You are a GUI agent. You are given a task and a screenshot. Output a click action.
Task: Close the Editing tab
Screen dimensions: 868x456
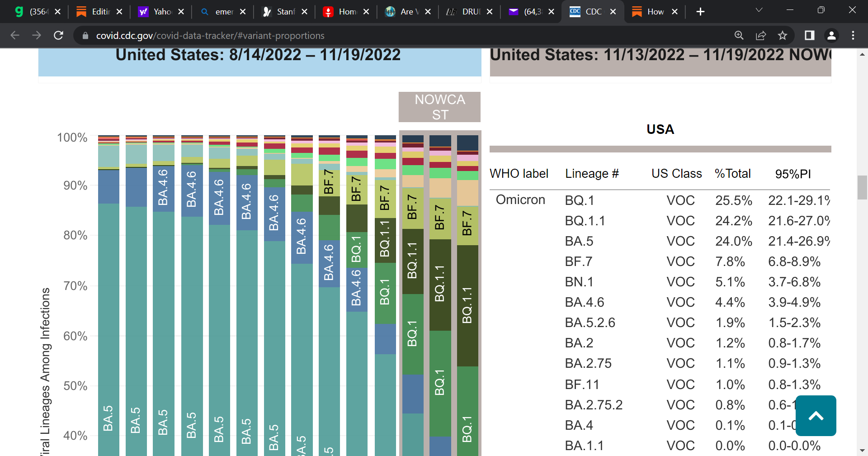[119, 12]
